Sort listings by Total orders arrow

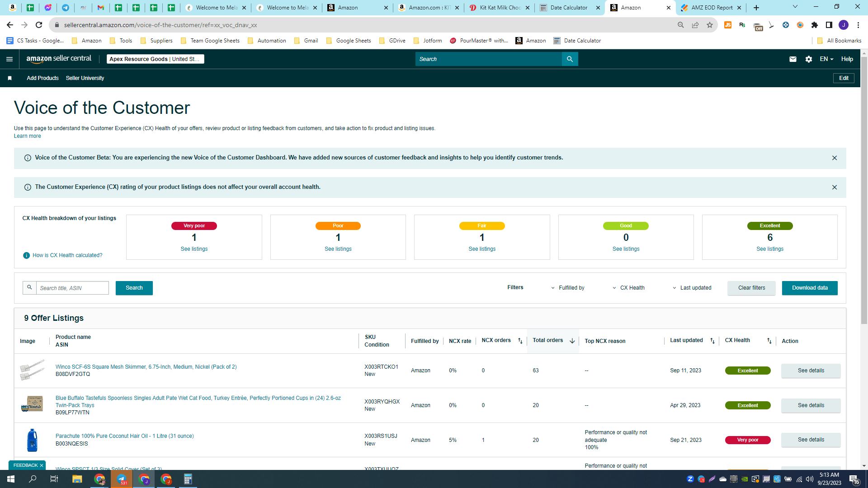click(572, 341)
